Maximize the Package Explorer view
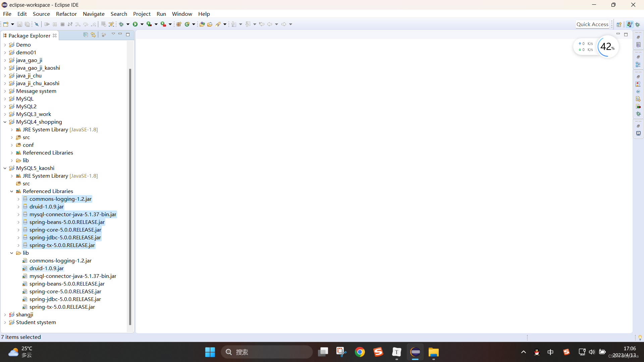This screenshot has width=644, height=362. [128, 35]
